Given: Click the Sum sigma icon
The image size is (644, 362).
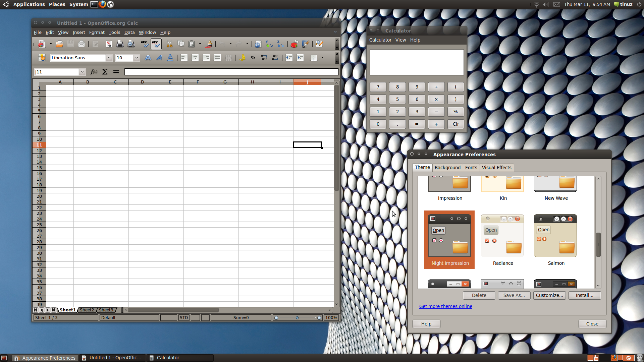Looking at the screenshot, I should click(x=105, y=72).
